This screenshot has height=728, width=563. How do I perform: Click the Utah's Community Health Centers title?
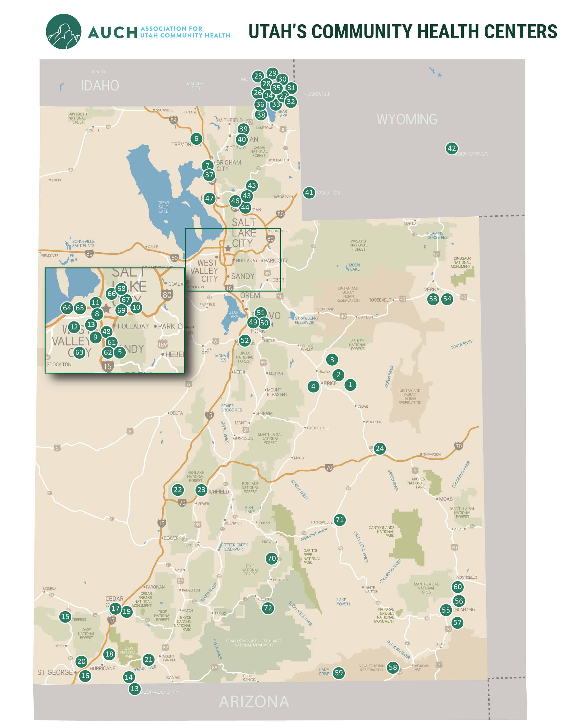(x=402, y=32)
